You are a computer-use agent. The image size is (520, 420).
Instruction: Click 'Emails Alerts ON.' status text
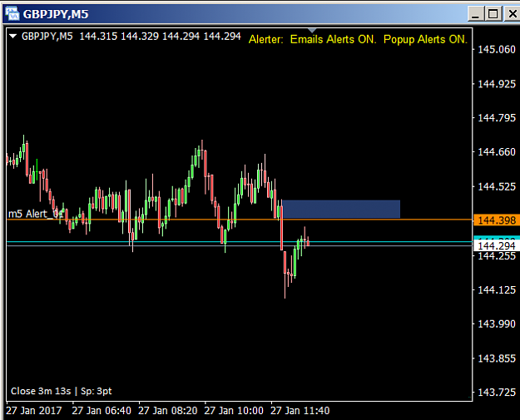pyautogui.click(x=334, y=39)
